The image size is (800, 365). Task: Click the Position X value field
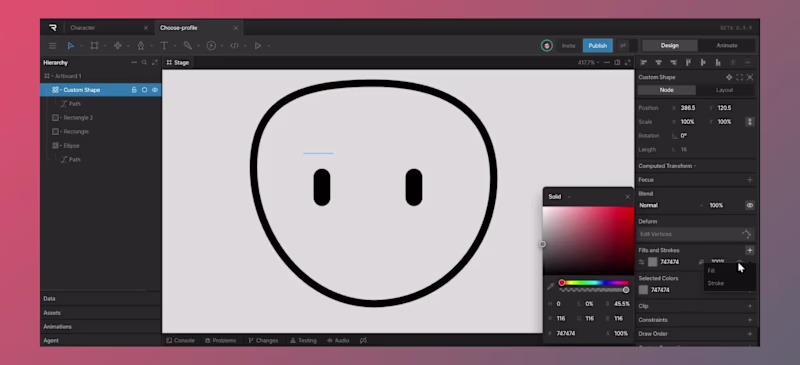[687, 108]
